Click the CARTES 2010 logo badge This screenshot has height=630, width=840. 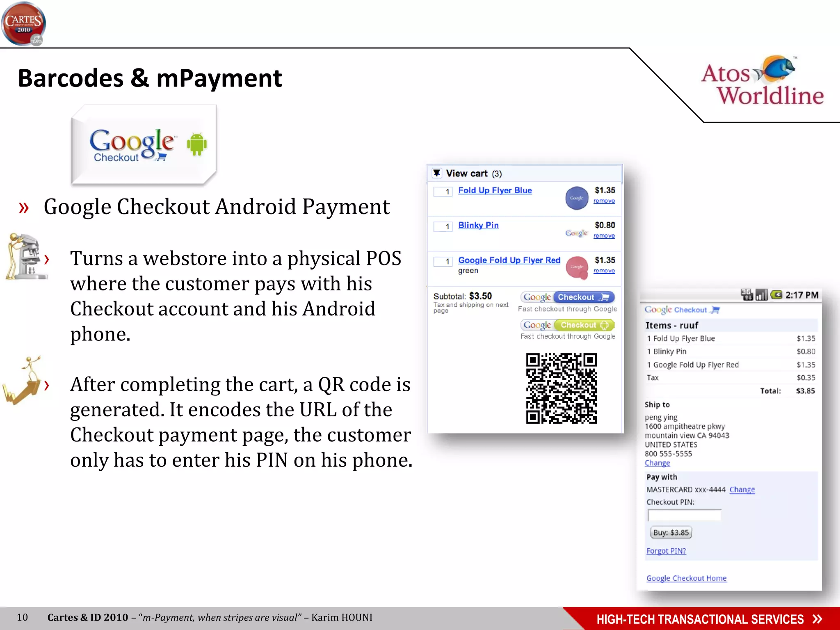[23, 24]
